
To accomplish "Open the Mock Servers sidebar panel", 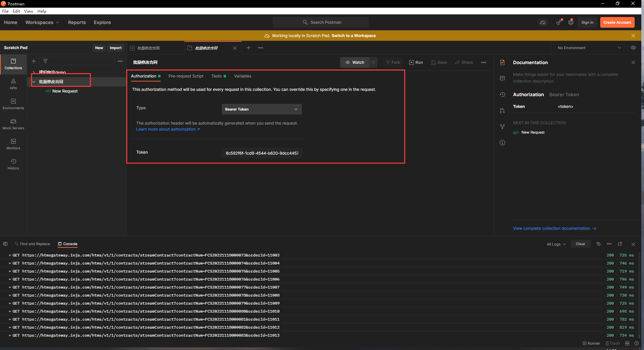I will [13, 124].
